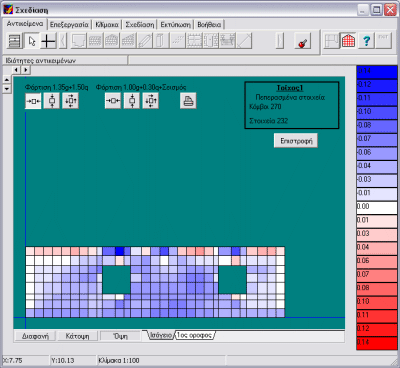The width and height of the screenshot is (400, 368).
Task: Switch to the 1ος οροφος floor tab
Action: point(195,335)
